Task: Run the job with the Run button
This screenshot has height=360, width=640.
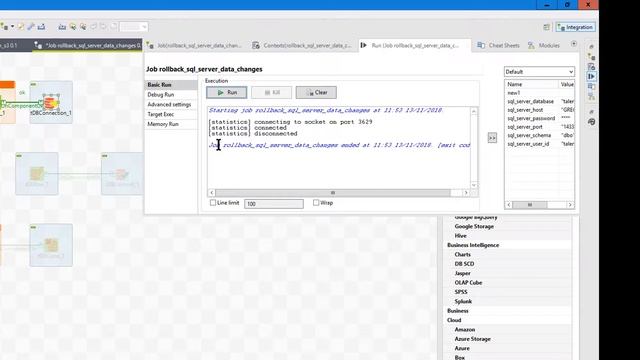Action: coord(227,93)
